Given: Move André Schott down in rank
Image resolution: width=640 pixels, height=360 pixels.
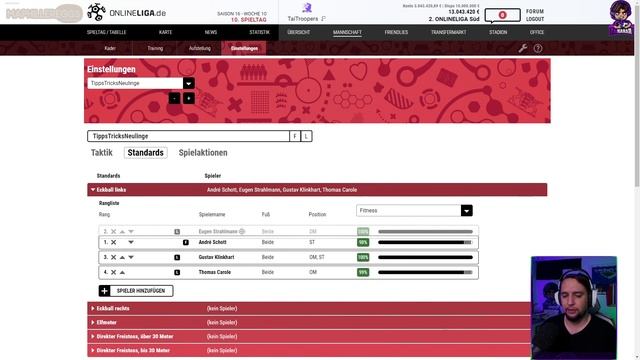Looking at the screenshot, I should [x=131, y=242].
